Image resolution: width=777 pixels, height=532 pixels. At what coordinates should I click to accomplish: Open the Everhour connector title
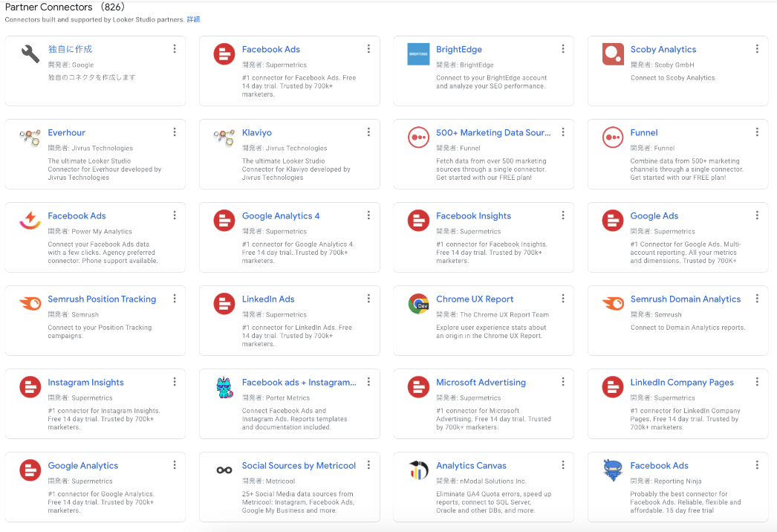66,132
